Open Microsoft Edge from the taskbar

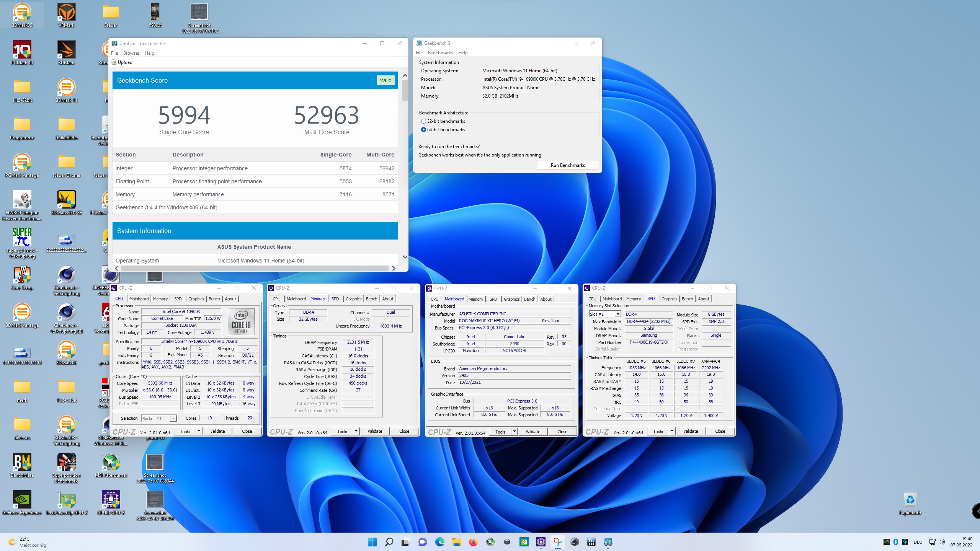point(439,542)
